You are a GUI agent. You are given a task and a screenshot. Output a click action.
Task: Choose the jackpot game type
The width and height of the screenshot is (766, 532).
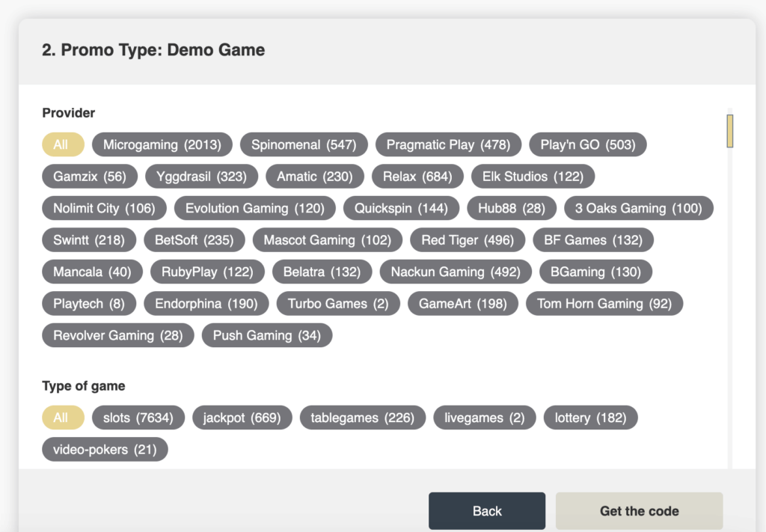(242, 418)
